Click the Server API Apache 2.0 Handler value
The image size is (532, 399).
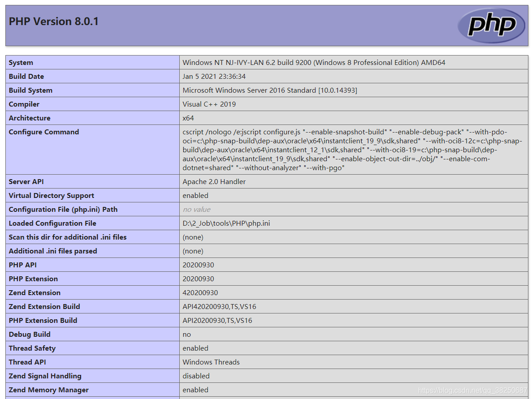tap(213, 181)
